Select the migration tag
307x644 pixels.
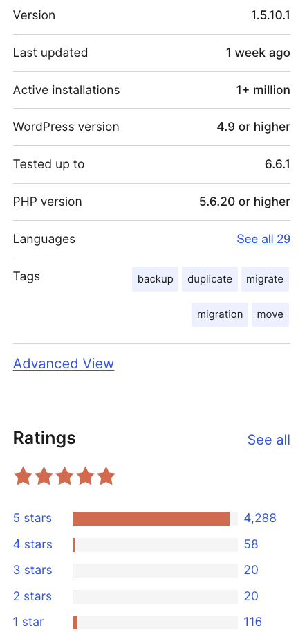pos(220,314)
